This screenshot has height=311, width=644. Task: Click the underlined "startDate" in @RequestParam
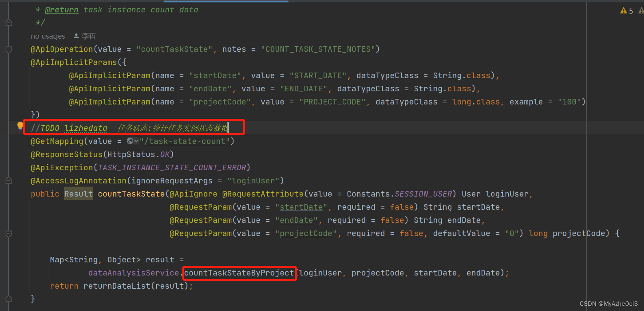(301, 207)
